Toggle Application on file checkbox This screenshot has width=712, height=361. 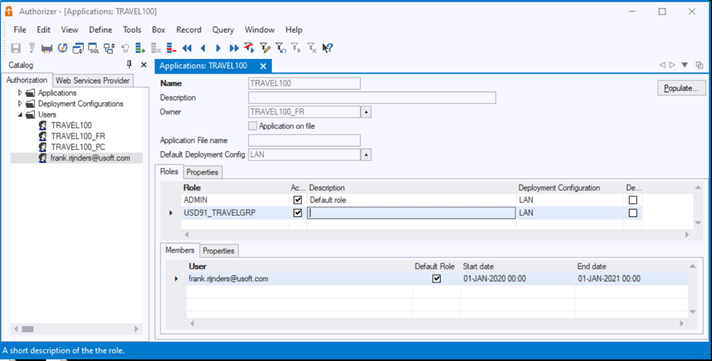[x=252, y=126]
